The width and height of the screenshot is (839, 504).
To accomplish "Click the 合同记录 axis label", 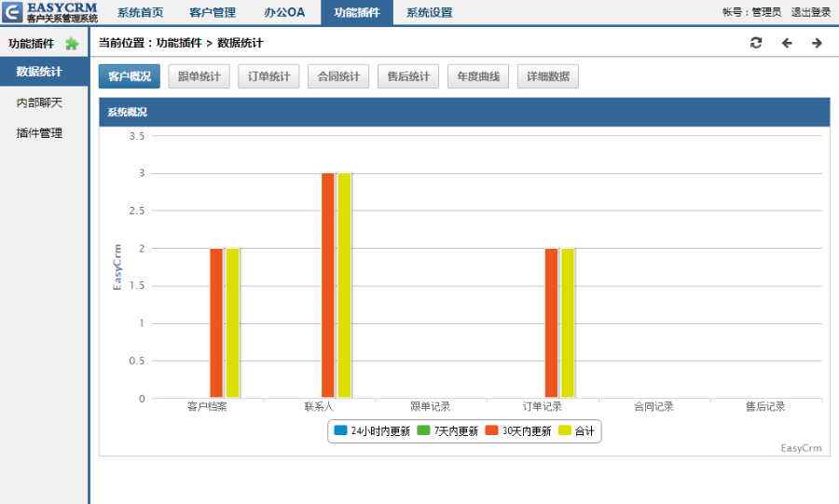I will pos(653,407).
